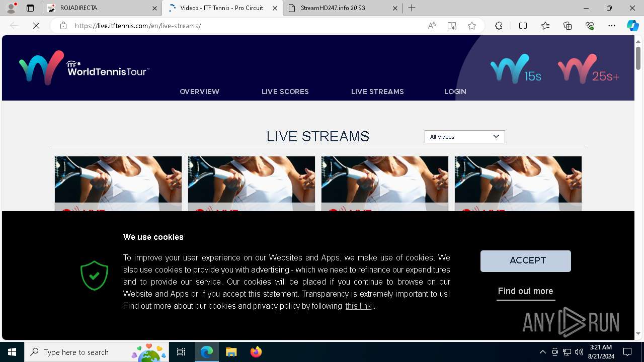Click the taskbar search box
This screenshot has height=362, width=644.
coord(97,352)
